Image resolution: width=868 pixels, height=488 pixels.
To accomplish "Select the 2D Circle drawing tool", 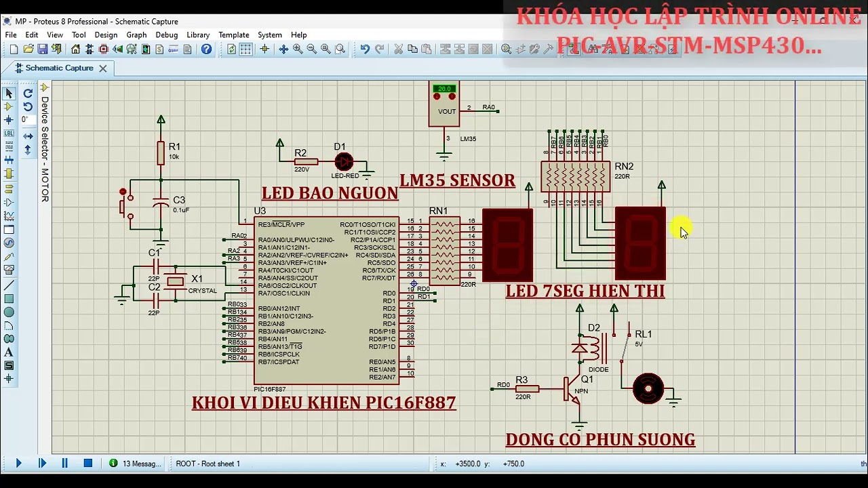I will [9, 312].
